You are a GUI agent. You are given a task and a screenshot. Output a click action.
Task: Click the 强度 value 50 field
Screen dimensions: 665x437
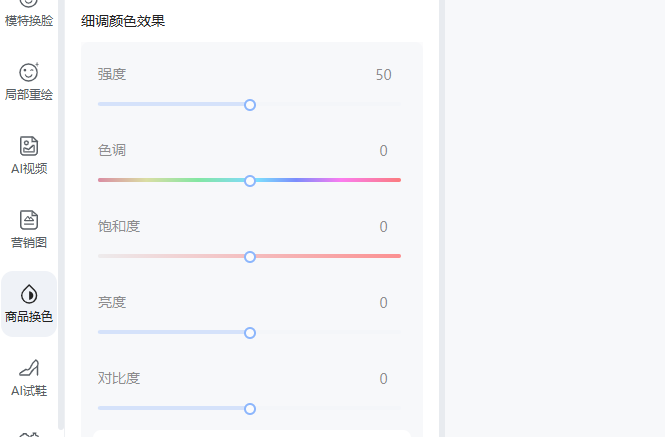click(383, 75)
